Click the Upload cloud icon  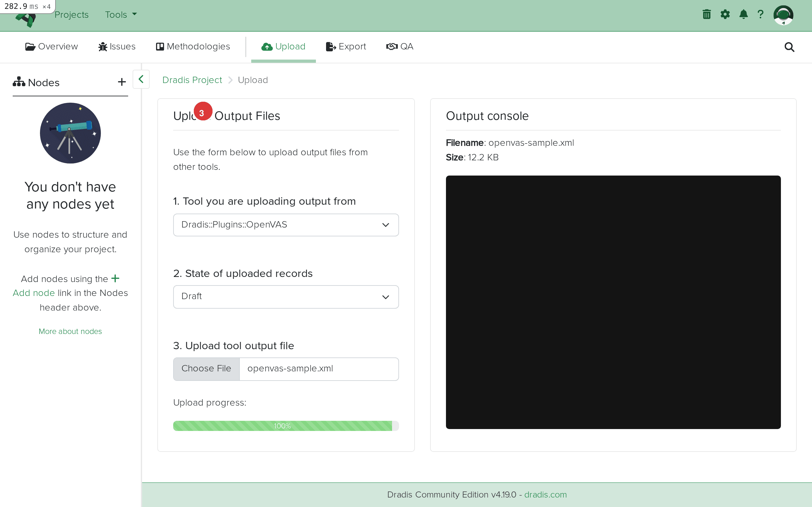[266, 46]
